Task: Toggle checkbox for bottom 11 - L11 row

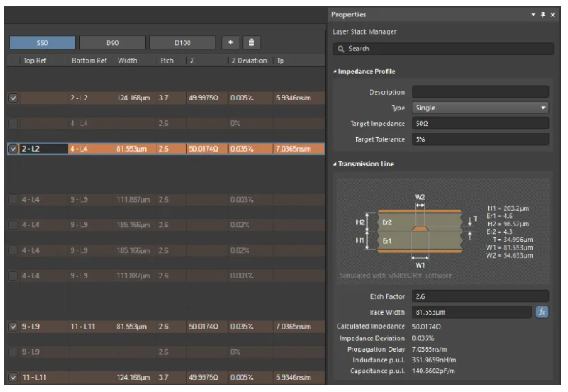Action: (12, 377)
